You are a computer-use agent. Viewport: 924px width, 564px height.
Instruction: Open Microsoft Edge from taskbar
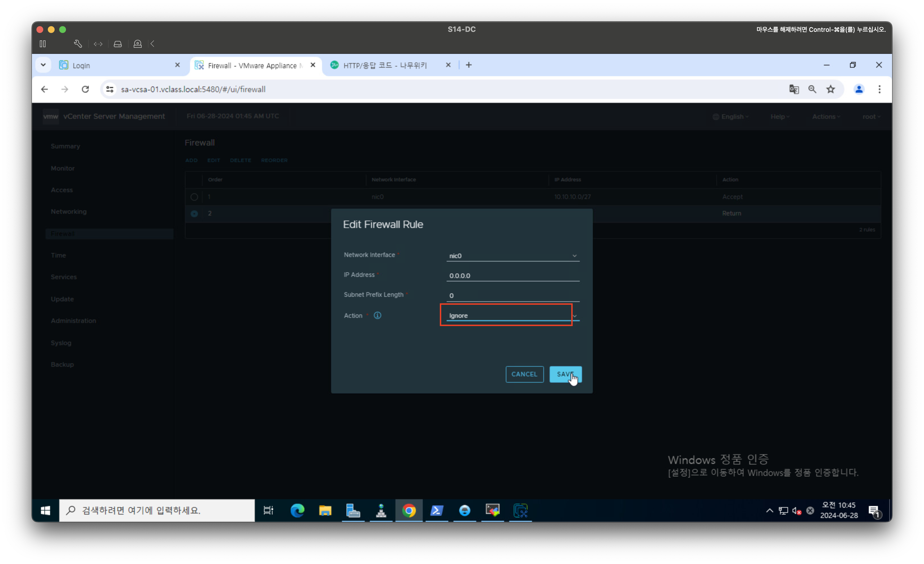(297, 510)
